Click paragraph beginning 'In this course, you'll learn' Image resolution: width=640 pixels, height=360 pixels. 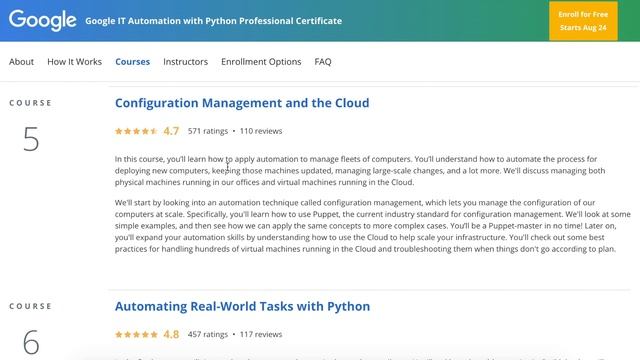[360, 171]
